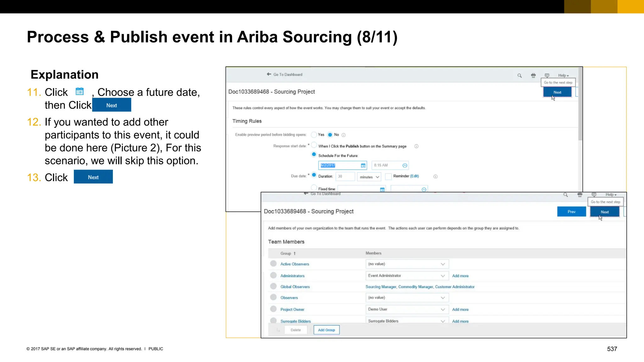The width and height of the screenshot is (644, 362).
Task: Click info icon next to Reminder (Edit)
Action: (x=436, y=177)
